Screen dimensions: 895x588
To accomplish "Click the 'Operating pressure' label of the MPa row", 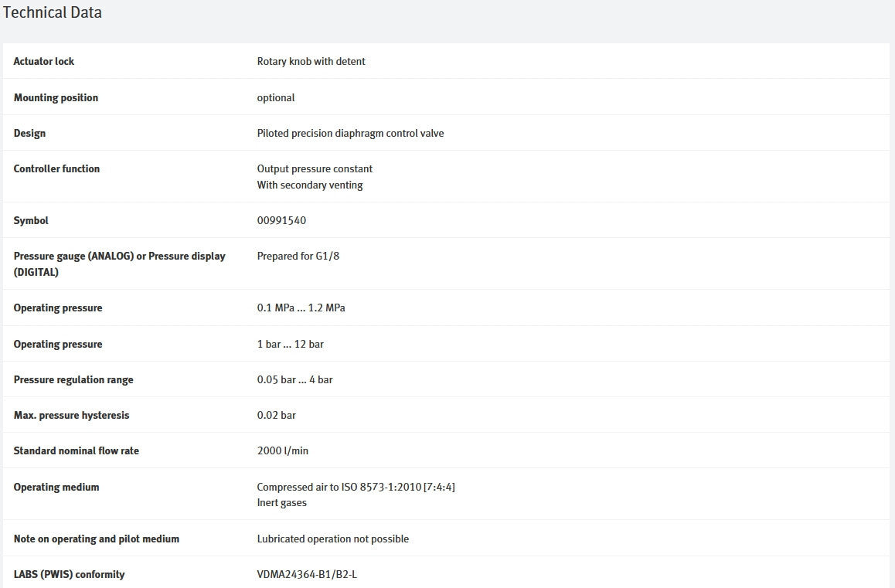I will click(x=58, y=308).
